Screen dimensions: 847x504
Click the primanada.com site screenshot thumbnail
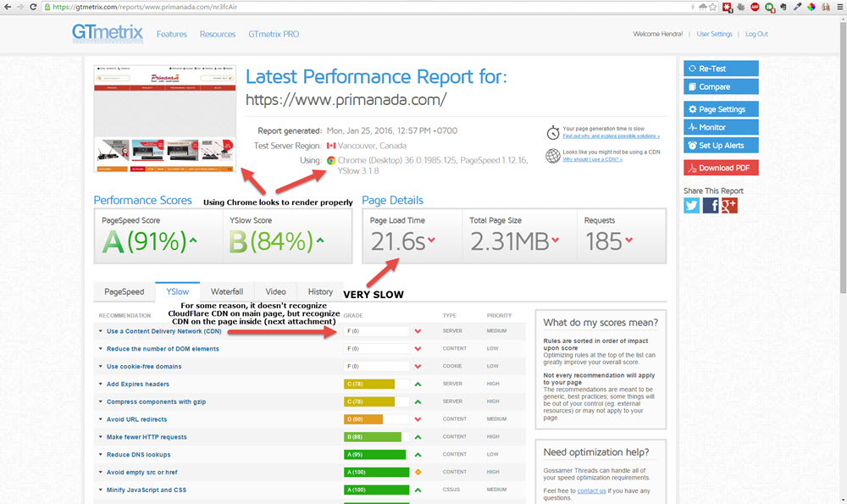(x=165, y=119)
